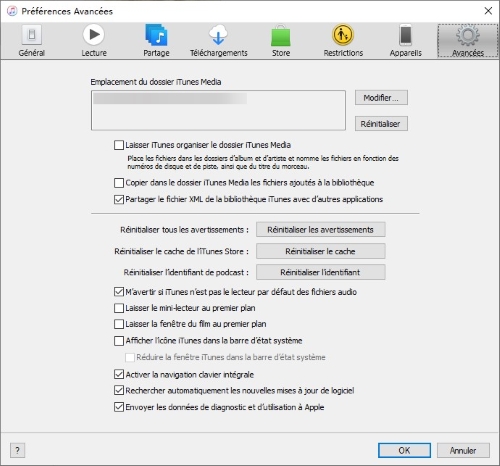The height and width of the screenshot is (466, 500).
Task: Open the Appareils phone icon
Action: (406, 35)
